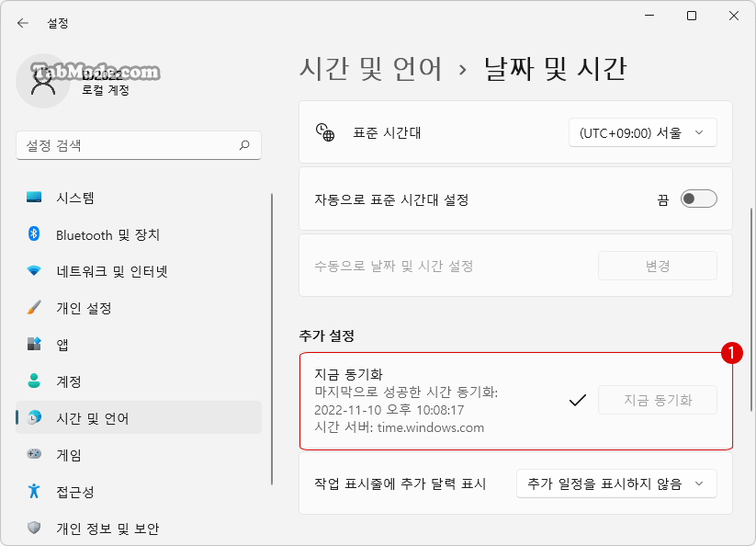Click the Bluetooth icon in sidebar
756x546 pixels.
coord(34,234)
